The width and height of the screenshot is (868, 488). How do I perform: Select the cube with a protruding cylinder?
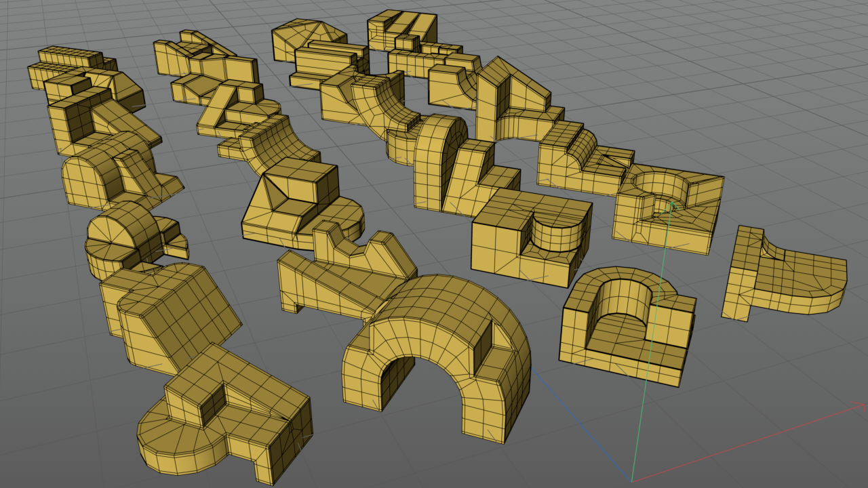click(531, 237)
